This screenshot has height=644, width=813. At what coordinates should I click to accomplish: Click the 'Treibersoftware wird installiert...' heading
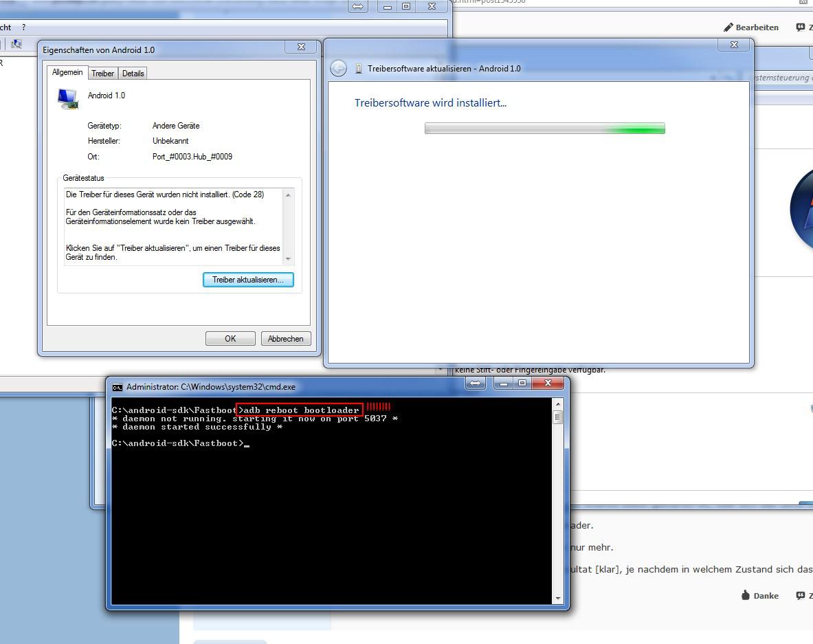(430, 102)
